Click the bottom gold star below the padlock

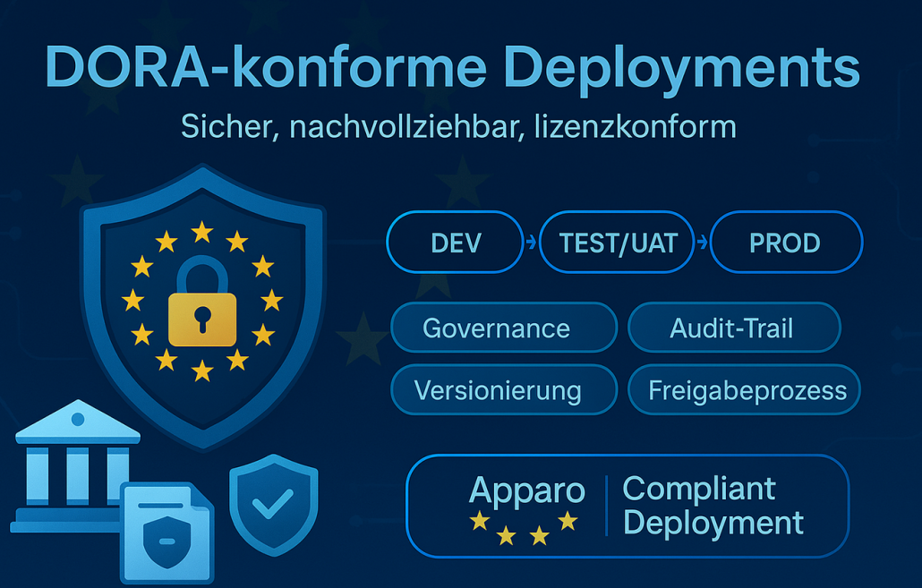click(202, 369)
